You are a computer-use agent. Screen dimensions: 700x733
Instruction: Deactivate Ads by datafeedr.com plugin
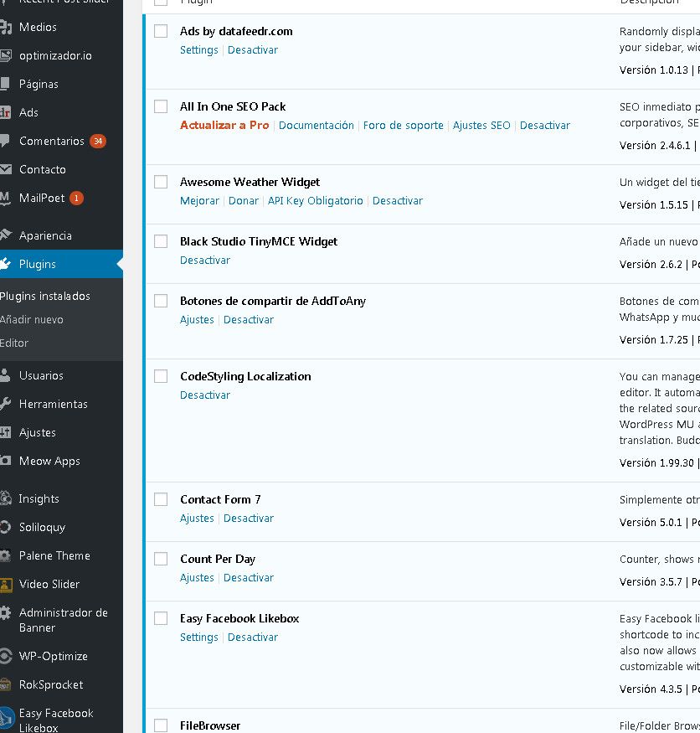coord(253,50)
